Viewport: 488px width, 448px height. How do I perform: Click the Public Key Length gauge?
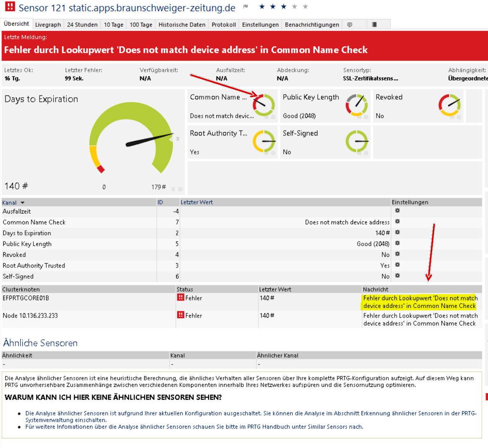pos(357,105)
